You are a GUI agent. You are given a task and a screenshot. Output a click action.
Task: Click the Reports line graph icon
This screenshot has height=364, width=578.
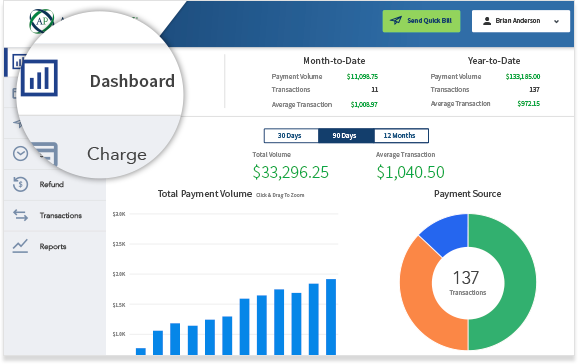20,246
